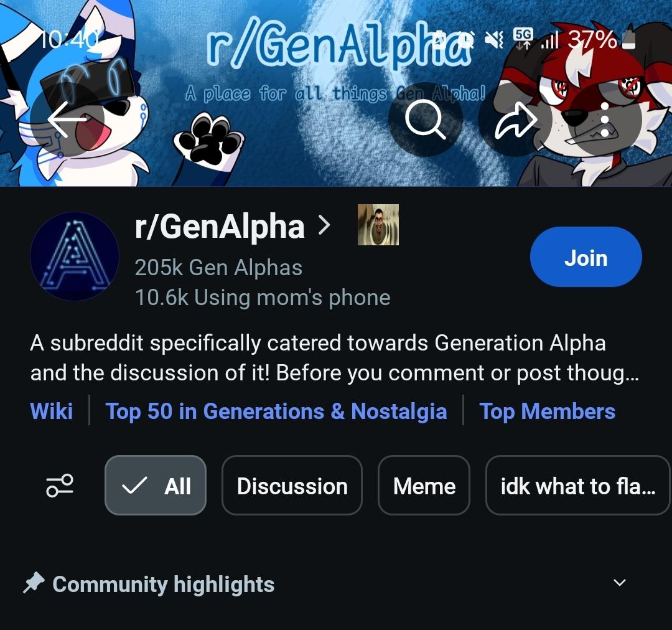
Task: Select the "idk what to fla..." filter chip
Action: point(577,486)
